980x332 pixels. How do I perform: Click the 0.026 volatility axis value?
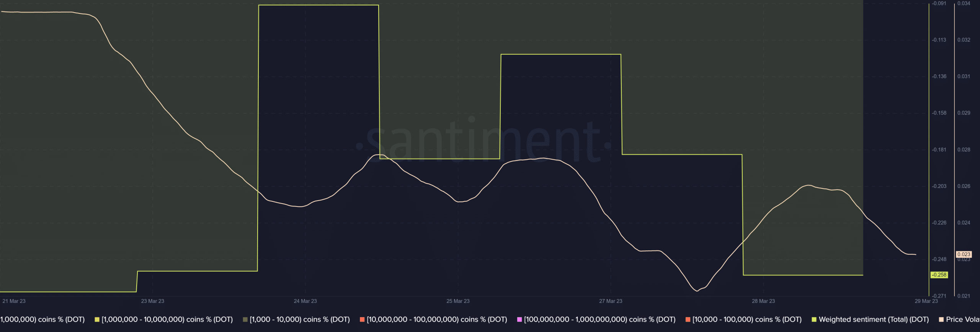[x=964, y=186]
